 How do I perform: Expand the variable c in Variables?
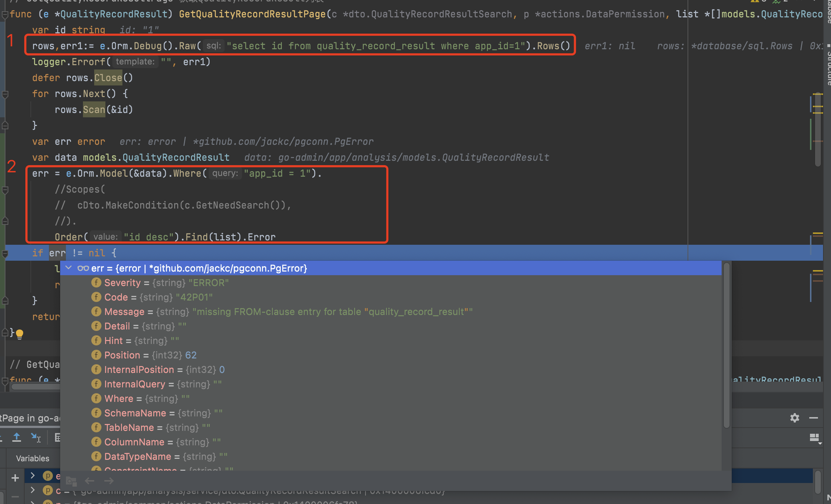33,490
